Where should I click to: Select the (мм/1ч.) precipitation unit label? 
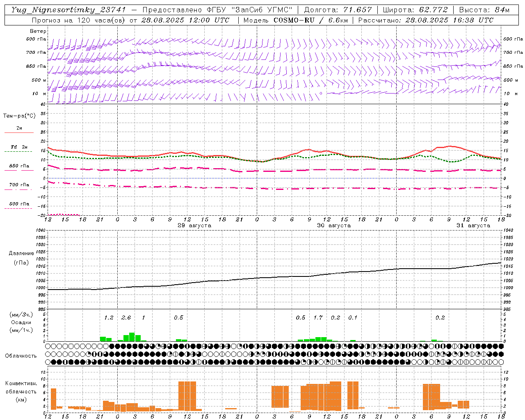point(21,330)
